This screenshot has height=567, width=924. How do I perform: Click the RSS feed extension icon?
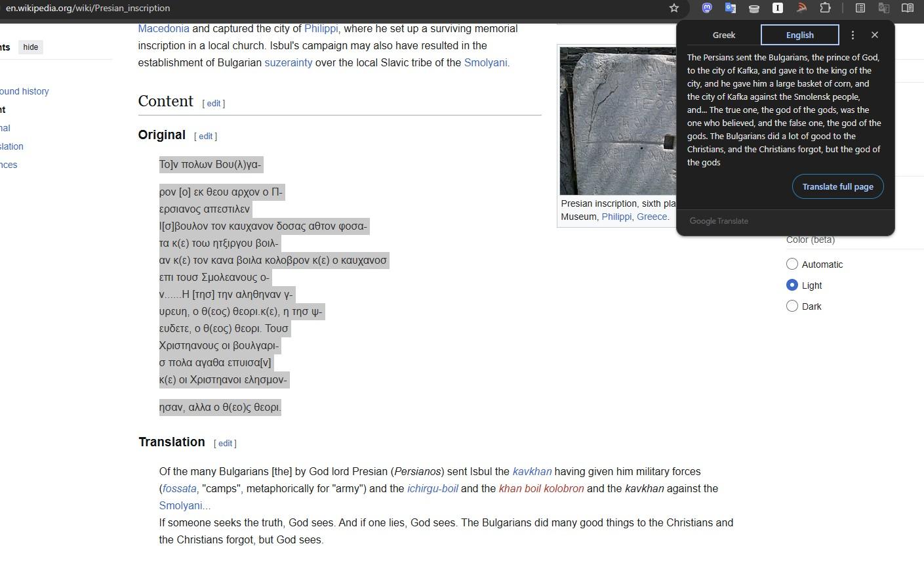click(x=801, y=8)
